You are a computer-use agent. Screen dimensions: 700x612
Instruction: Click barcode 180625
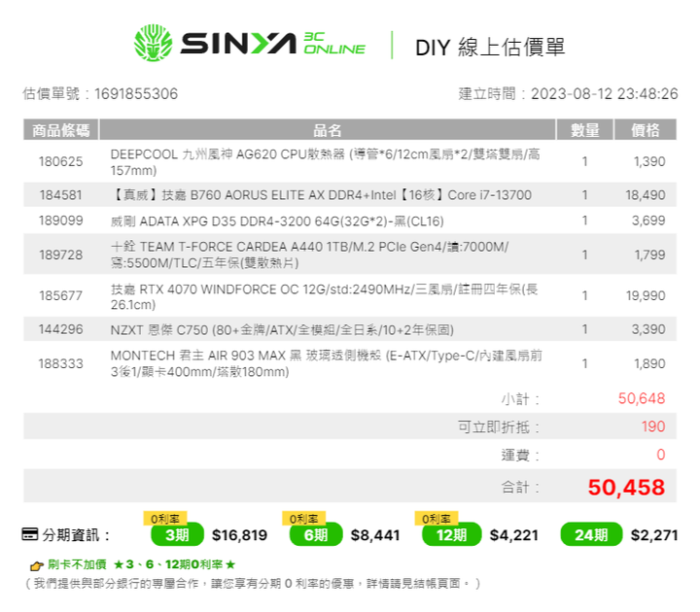point(60,161)
